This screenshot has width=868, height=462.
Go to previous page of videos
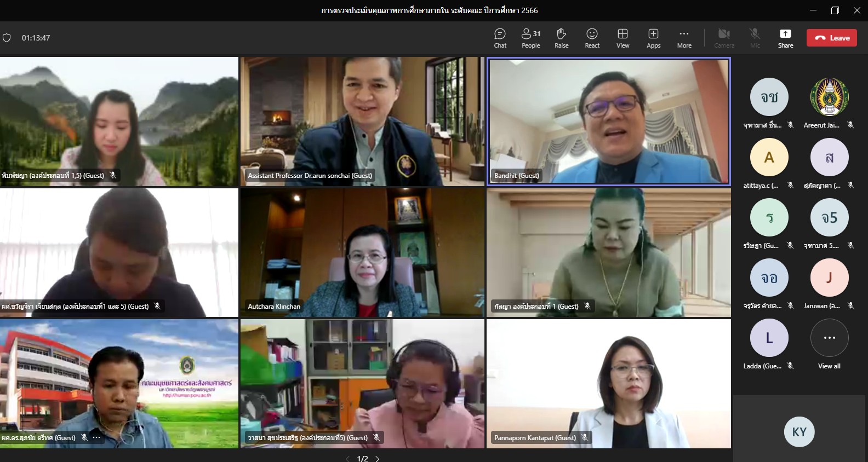[347, 458]
